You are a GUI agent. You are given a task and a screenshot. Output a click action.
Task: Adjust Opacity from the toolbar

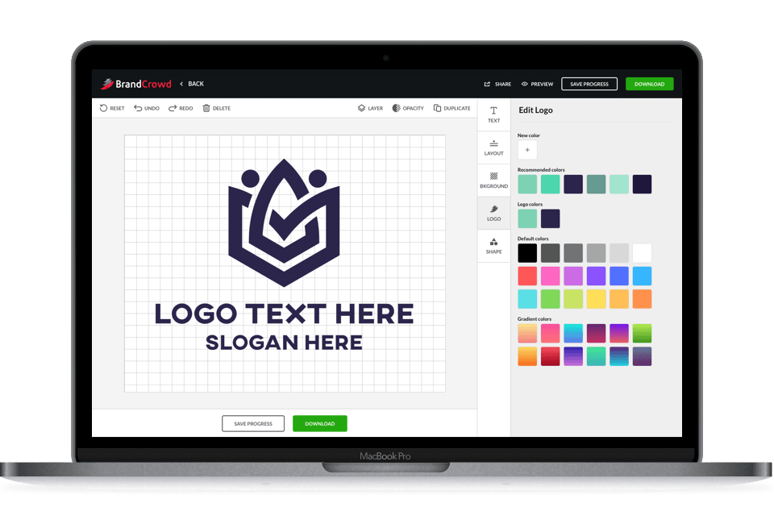coord(397,108)
